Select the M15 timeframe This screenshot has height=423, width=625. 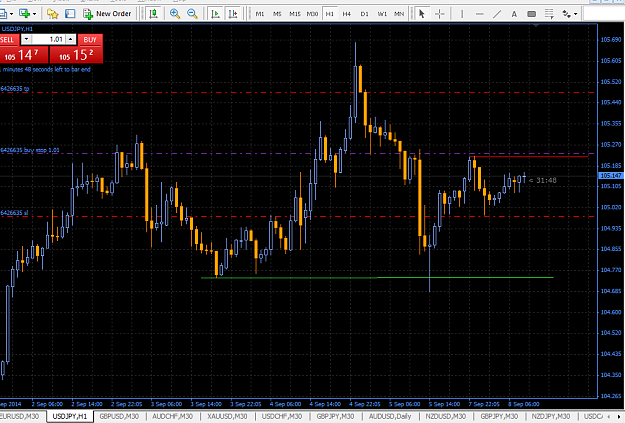click(295, 14)
